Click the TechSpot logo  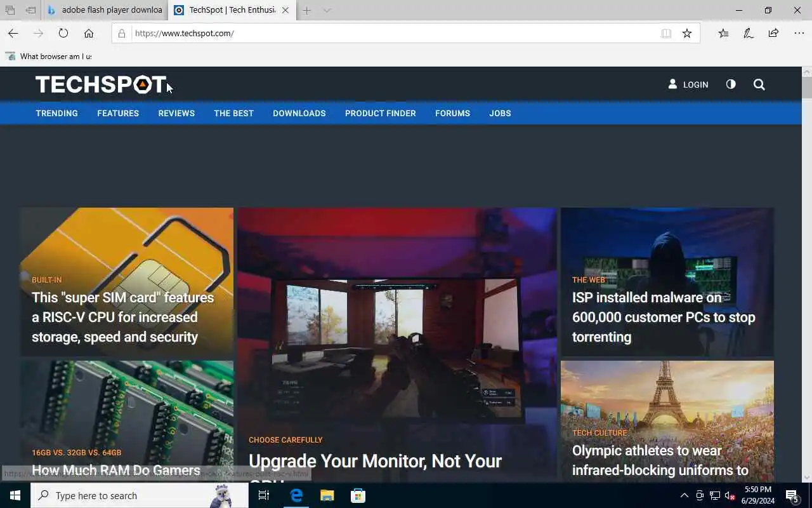coord(101,84)
